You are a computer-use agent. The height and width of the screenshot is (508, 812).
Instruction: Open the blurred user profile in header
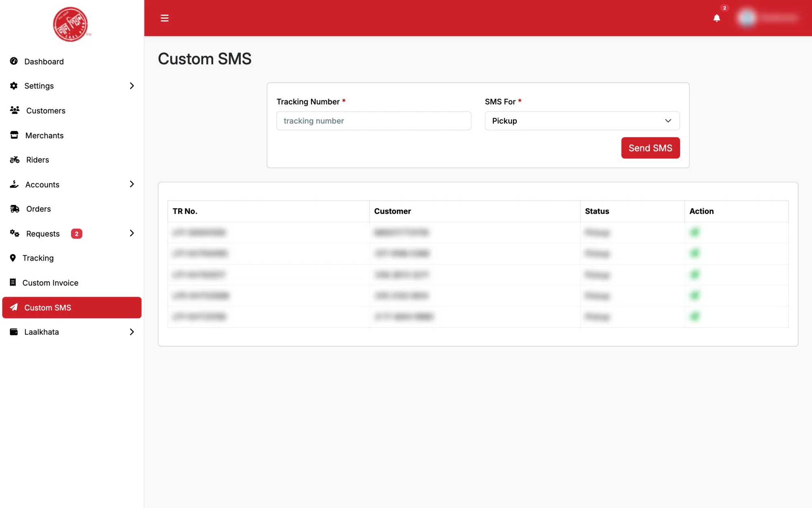(768, 18)
